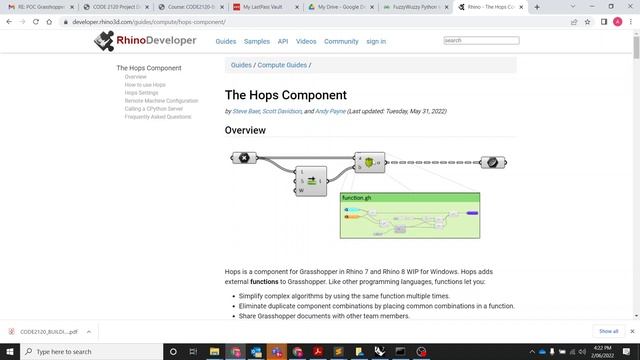Jump to Frequently Asked Questions section
The image size is (640, 360).
pos(158,117)
